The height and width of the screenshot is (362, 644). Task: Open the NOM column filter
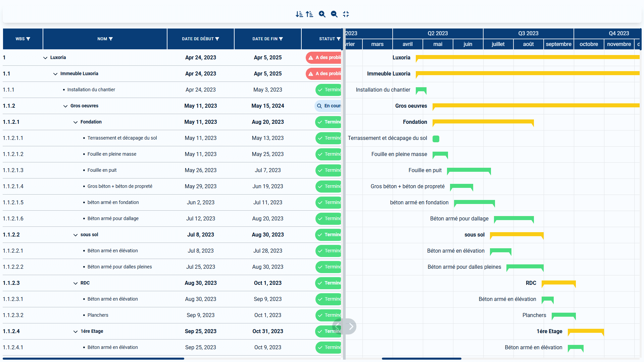click(x=111, y=39)
